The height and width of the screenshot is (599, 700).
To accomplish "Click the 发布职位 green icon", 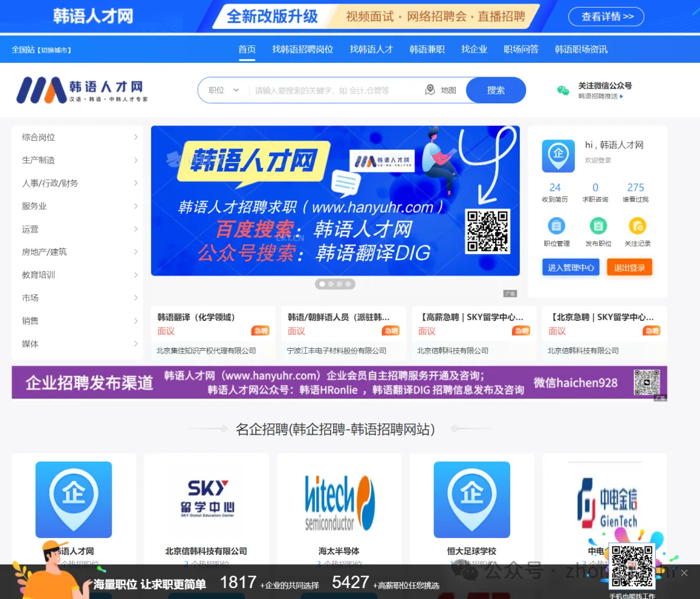I will pos(598,226).
